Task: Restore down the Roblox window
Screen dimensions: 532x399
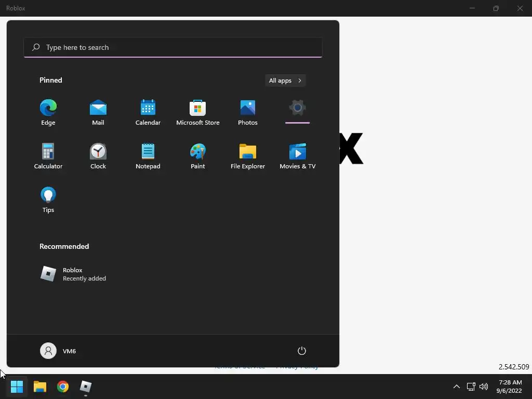Action: click(496, 8)
